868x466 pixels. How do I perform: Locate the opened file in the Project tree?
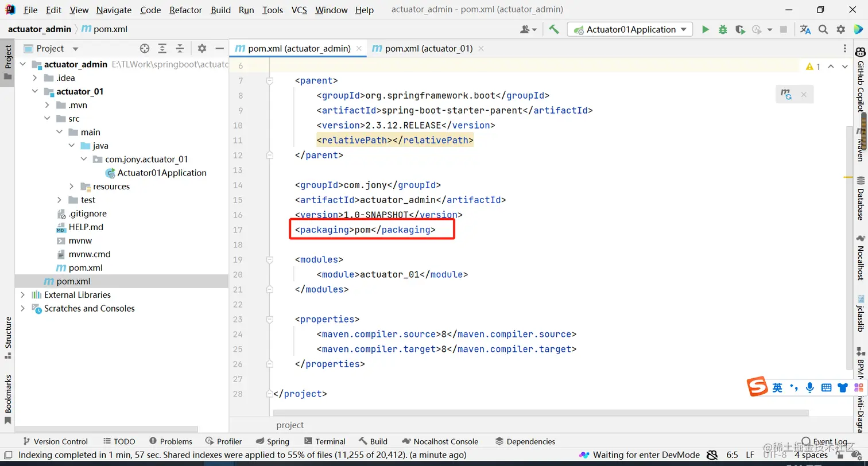click(x=145, y=49)
